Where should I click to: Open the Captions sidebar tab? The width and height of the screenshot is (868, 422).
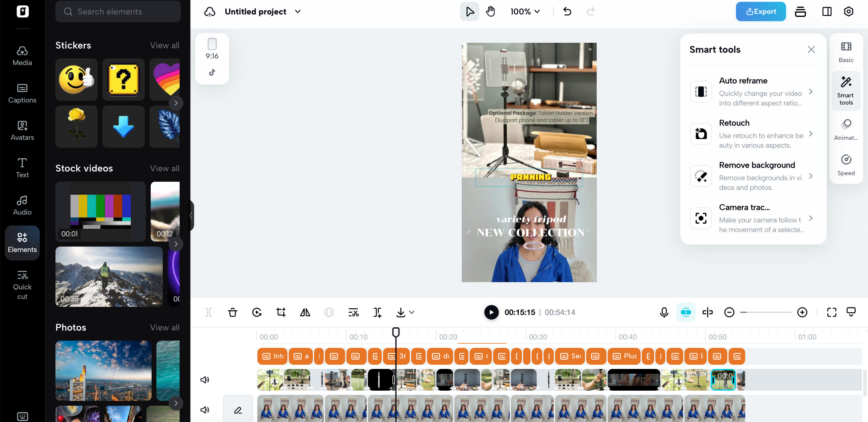coord(22,93)
